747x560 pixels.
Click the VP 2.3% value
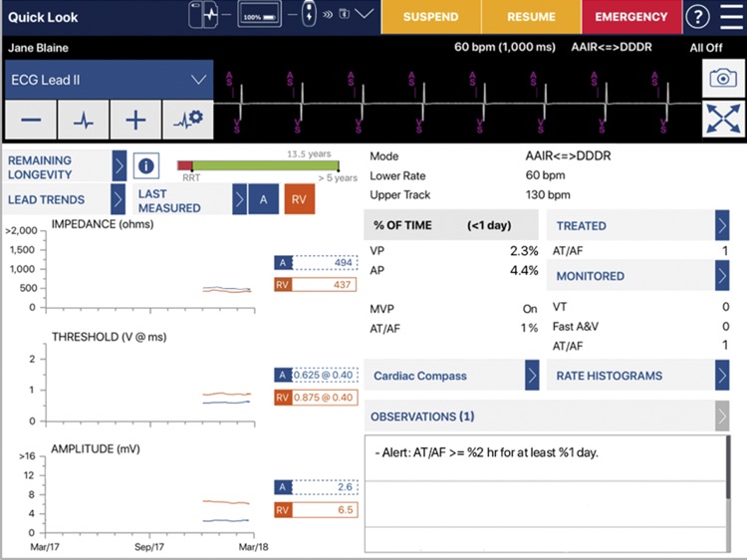(x=524, y=251)
